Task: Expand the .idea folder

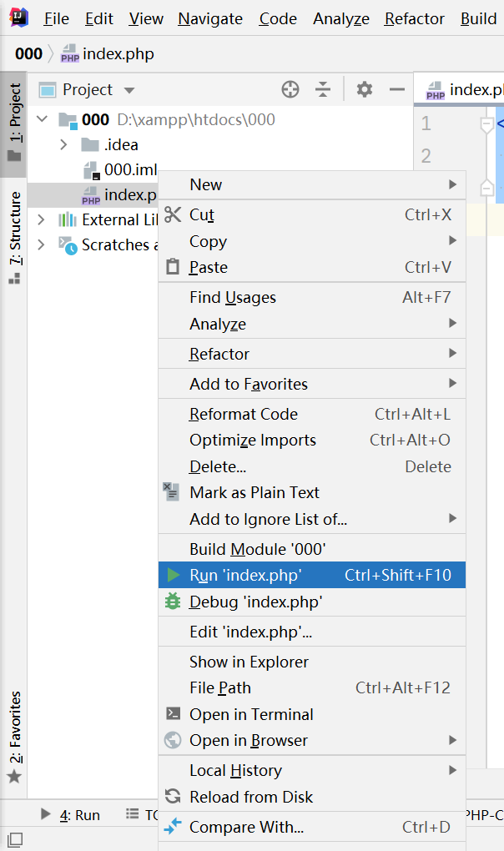Action: point(65,144)
